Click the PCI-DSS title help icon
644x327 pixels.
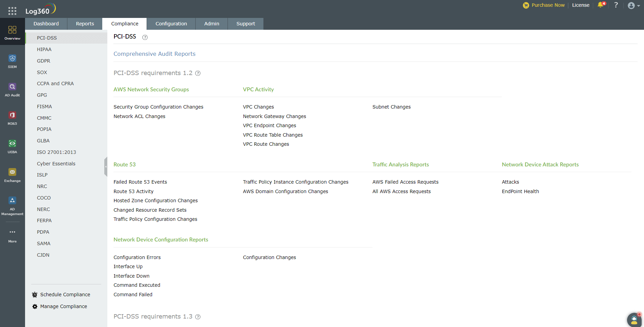click(145, 37)
